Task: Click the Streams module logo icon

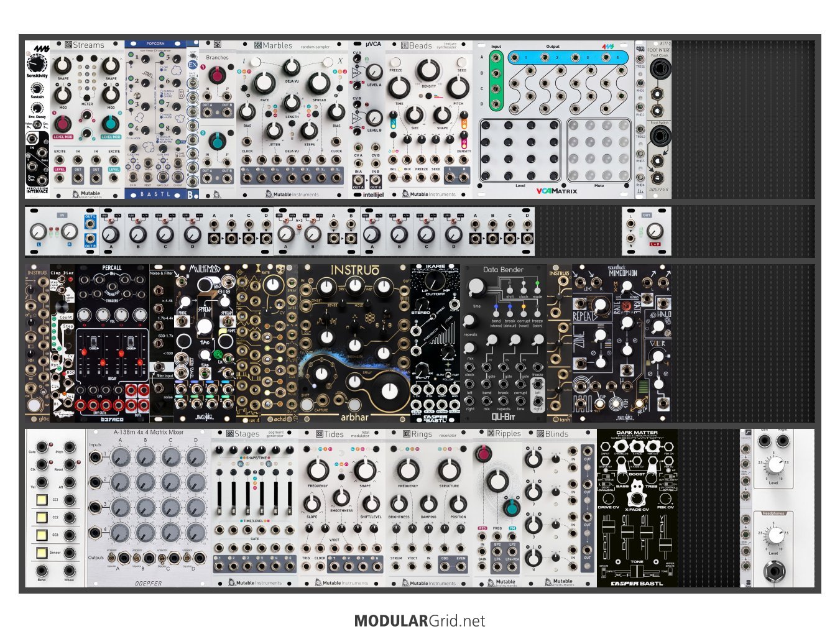Action: tap(68, 45)
